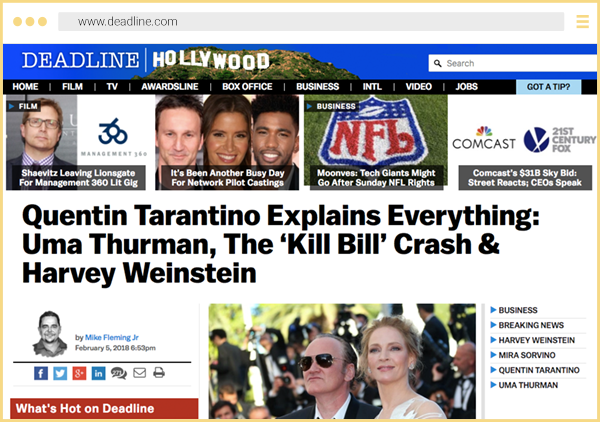
Task: Share article on Facebook
Action: [41, 373]
